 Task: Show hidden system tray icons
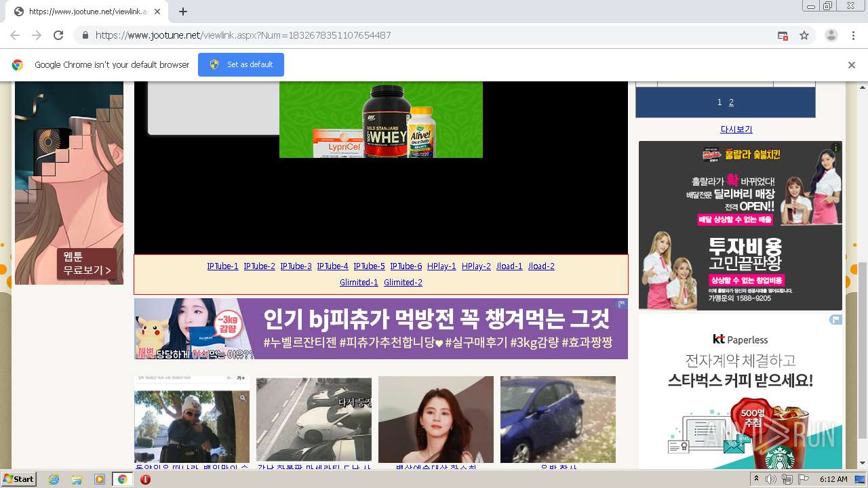coord(756,479)
